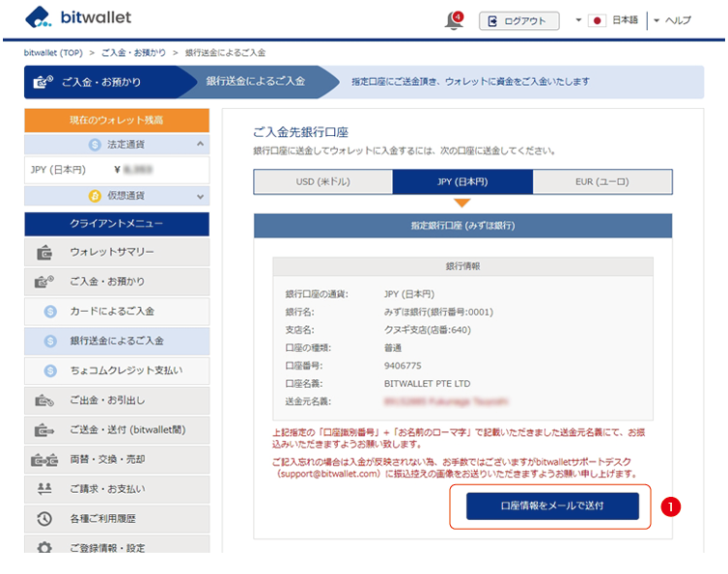Screen dimensions: 728x574
Task: Click the JPY (日本円) balance row
Action: [117, 170]
